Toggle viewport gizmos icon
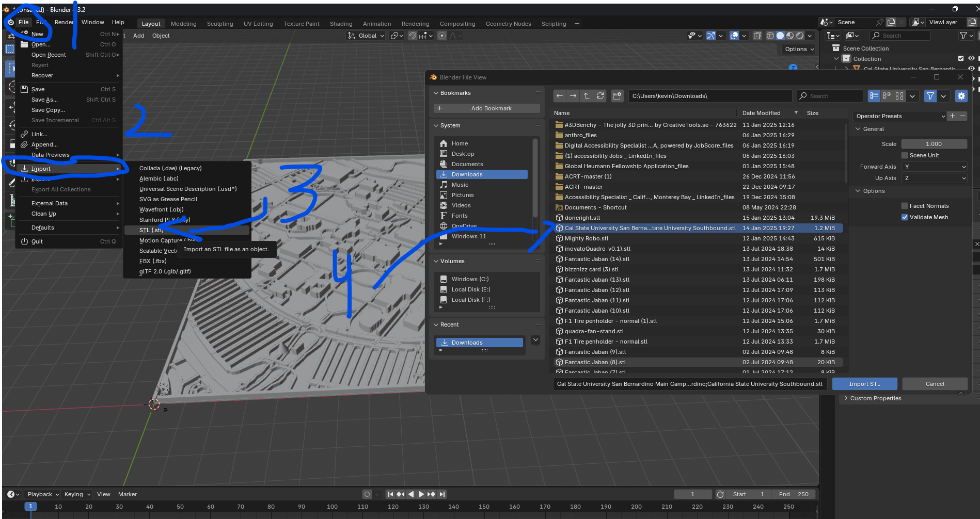This screenshot has height=519, width=980. pos(711,36)
